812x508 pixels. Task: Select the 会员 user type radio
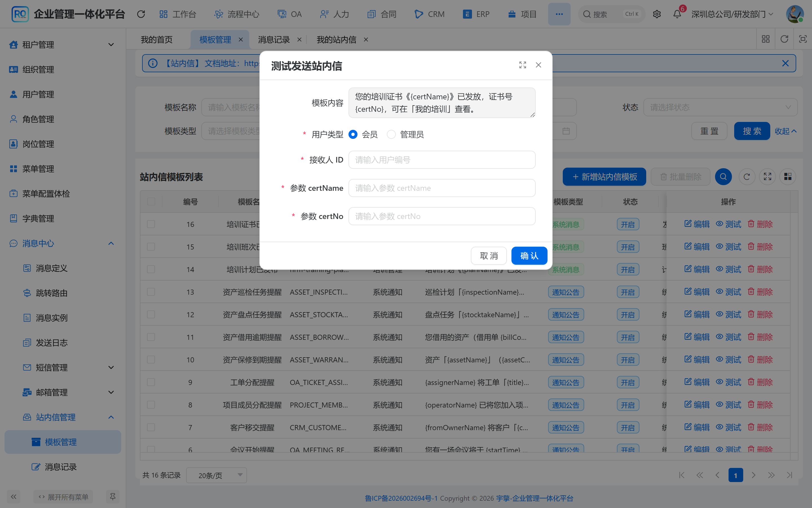[x=353, y=134]
